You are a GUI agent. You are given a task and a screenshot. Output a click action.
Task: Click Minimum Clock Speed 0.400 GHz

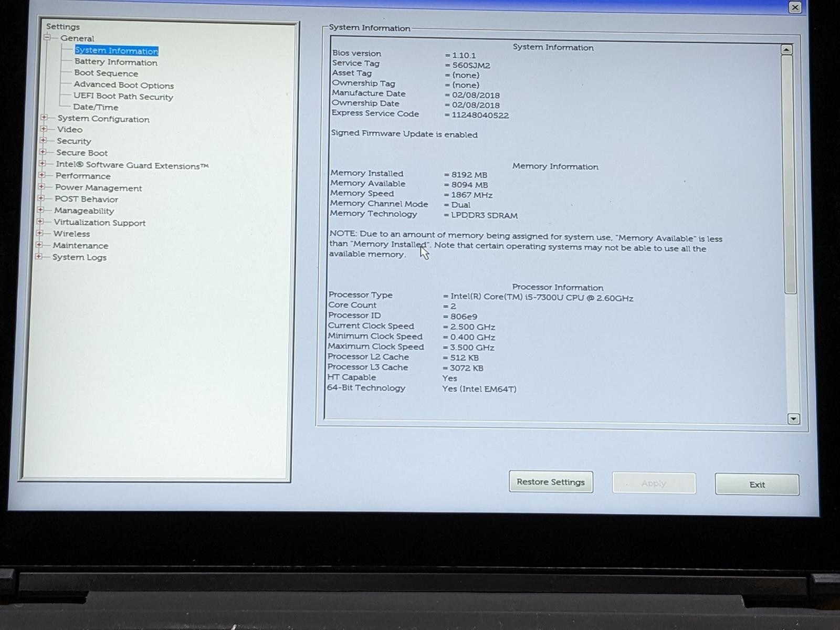[472, 337]
